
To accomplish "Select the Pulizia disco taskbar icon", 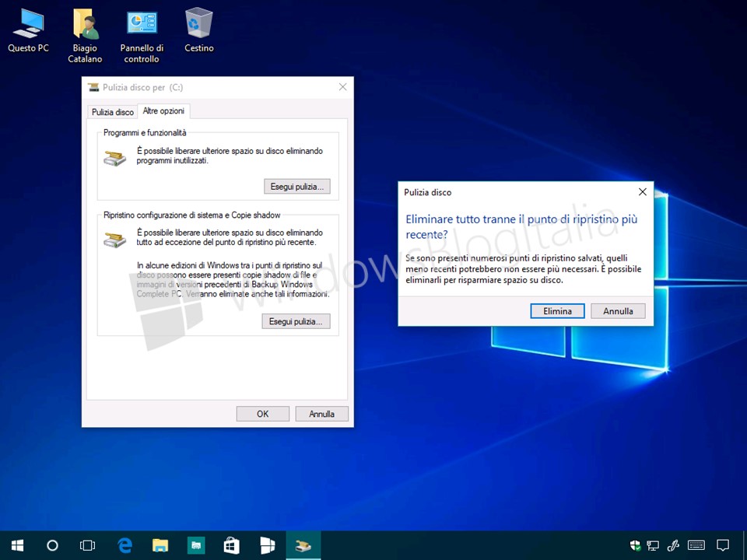I will tap(303, 545).
